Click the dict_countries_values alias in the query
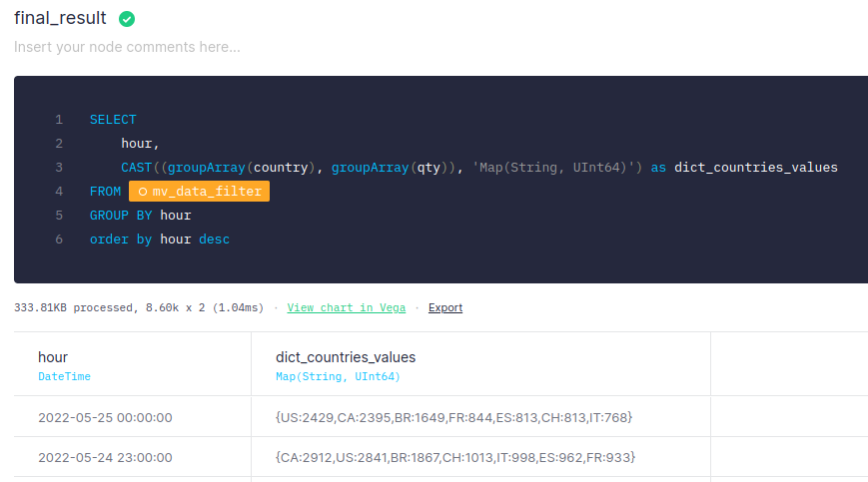The width and height of the screenshot is (868, 482). pyautogui.click(x=755, y=168)
